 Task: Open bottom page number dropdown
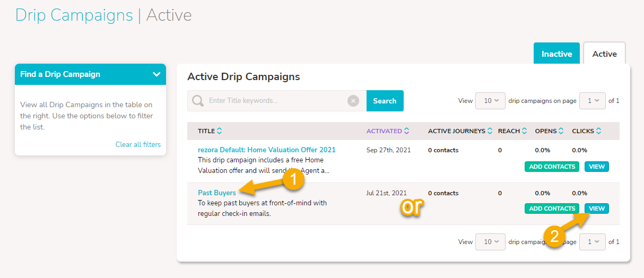click(593, 242)
